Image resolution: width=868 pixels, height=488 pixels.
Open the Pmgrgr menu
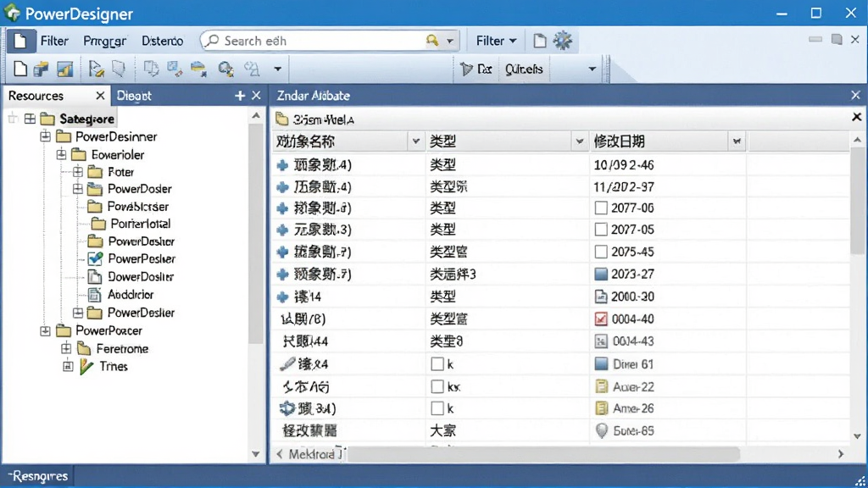104,41
